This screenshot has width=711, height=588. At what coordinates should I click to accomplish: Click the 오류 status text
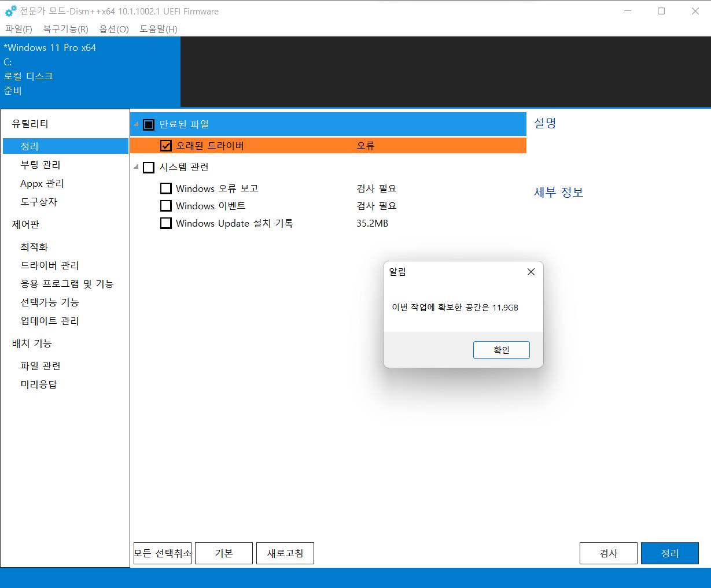pyautogui.click(x=366, y=146)
